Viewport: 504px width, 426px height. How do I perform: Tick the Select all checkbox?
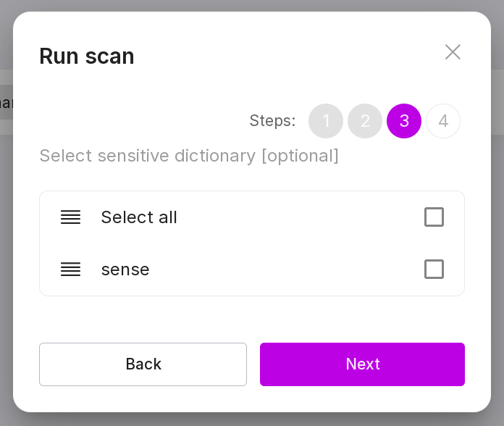[x=434, y=217]
